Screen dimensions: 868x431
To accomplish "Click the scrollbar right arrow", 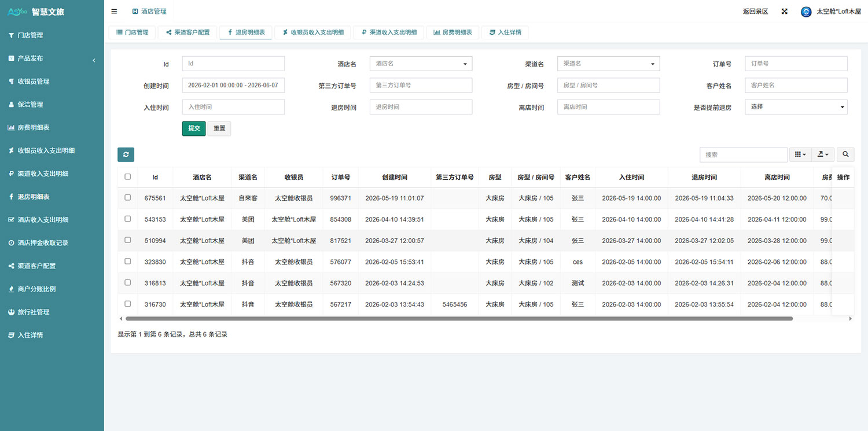I will [x=851, y=319].
